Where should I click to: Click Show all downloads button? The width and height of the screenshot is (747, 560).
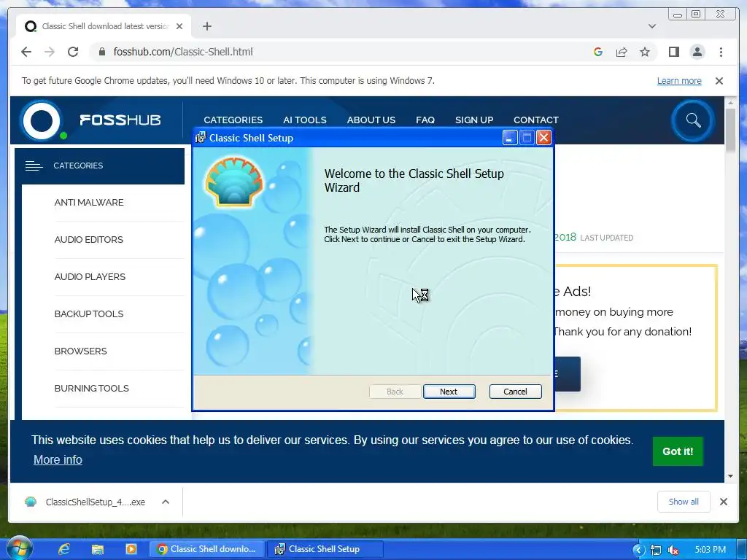coord(683,502)
